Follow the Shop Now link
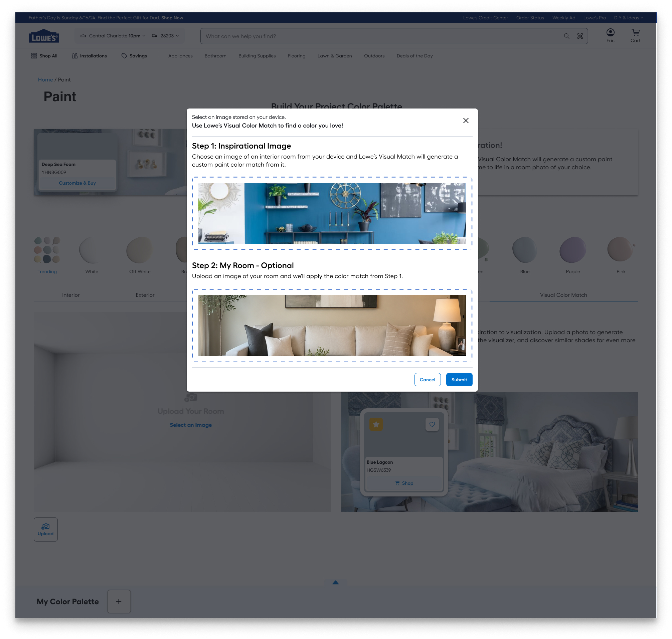 pos(172,18)
